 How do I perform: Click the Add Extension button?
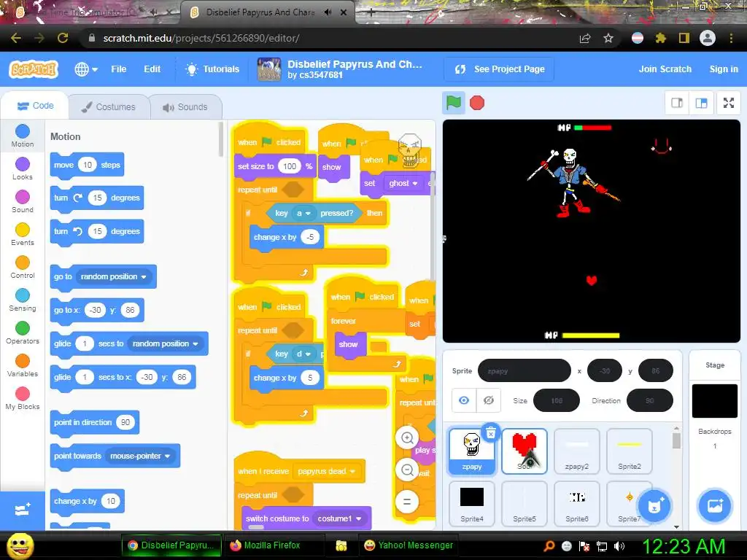(x=23, y=510)
